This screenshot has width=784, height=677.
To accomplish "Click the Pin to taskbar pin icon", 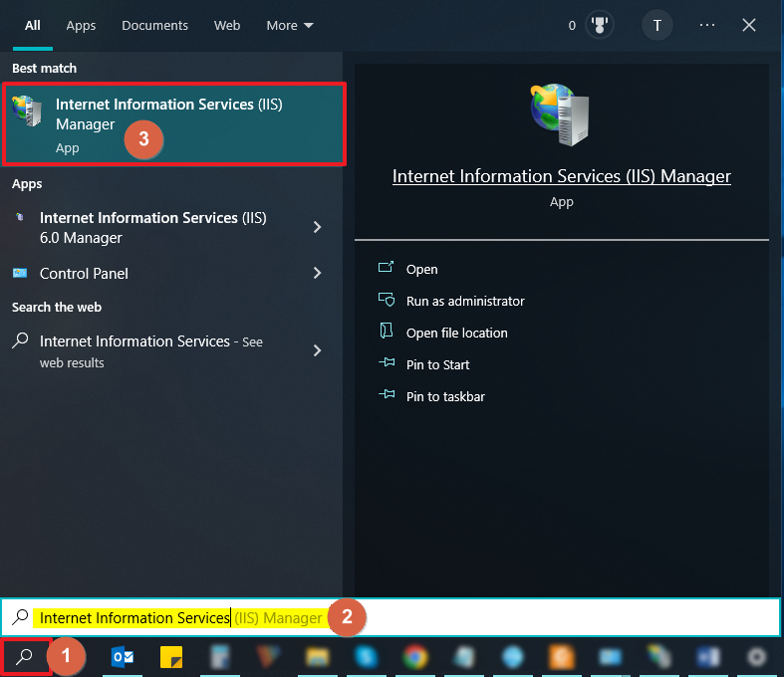I will 387,394.
